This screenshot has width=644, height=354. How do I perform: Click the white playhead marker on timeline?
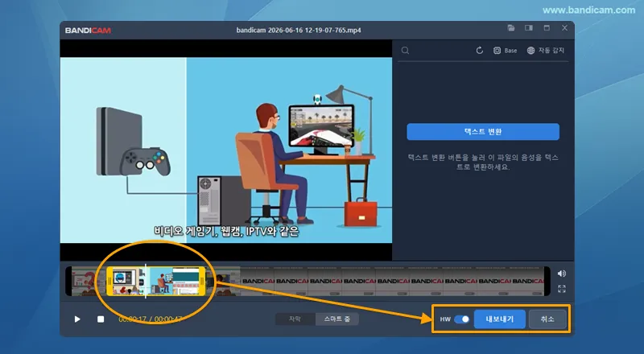[146, 282]
